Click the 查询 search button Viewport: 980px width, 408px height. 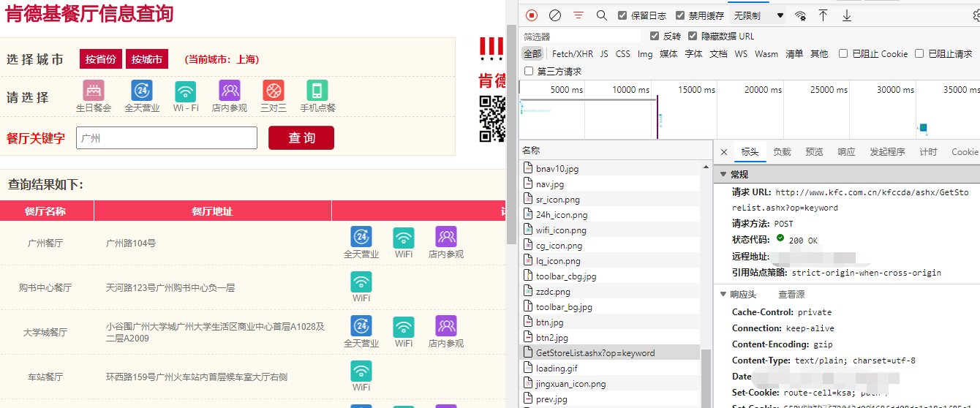(301, 137)
